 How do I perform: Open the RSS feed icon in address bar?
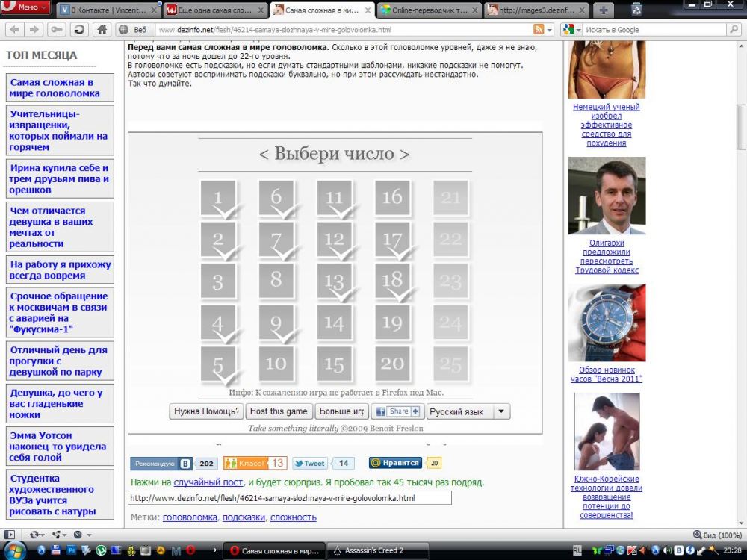[x=539, y=29]
